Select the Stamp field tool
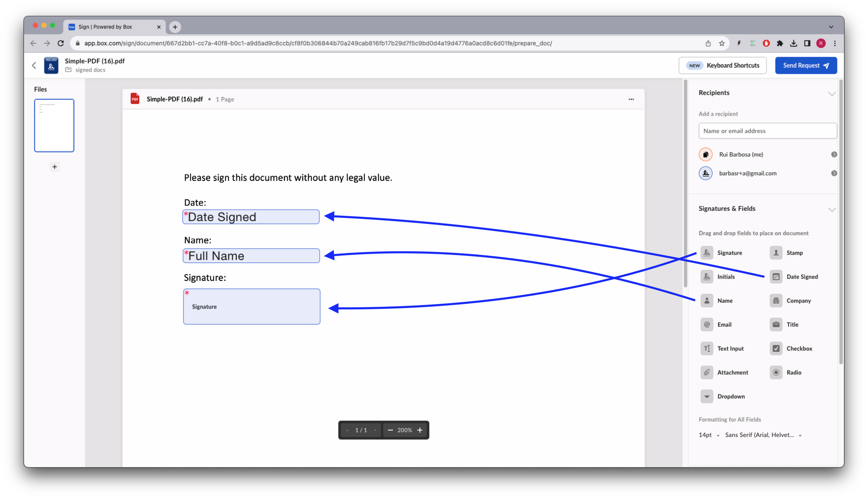The image size is (868, 499). point(786,252)
